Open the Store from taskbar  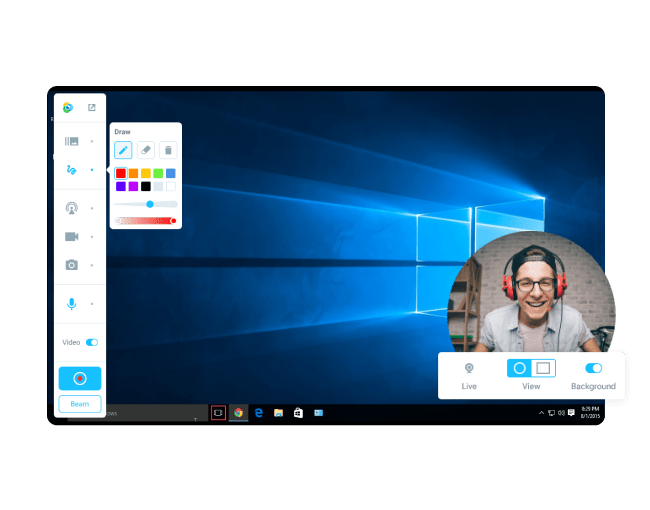coord(298,413)
